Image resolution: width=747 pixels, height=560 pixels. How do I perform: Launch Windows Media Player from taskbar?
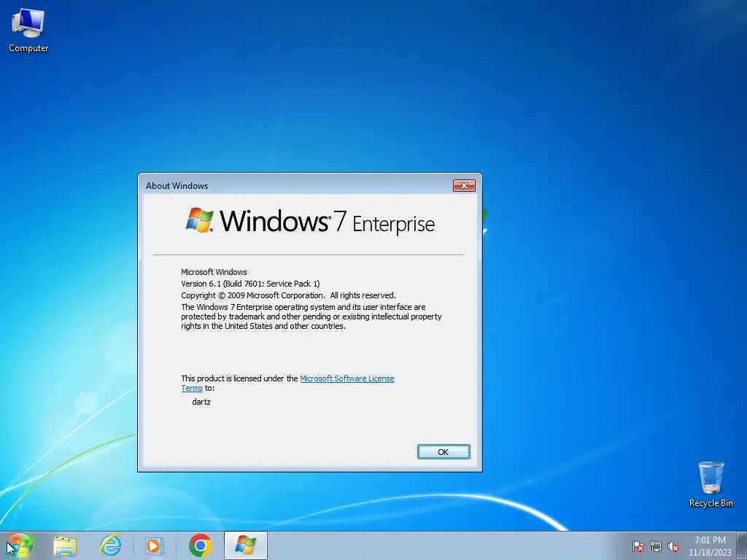click(x=155, y=545)
